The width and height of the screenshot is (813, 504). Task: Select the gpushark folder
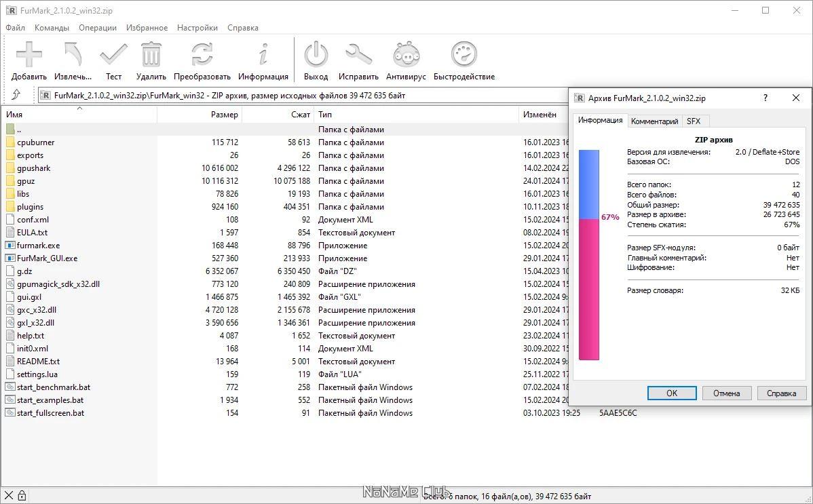click(x=34, y=168)
